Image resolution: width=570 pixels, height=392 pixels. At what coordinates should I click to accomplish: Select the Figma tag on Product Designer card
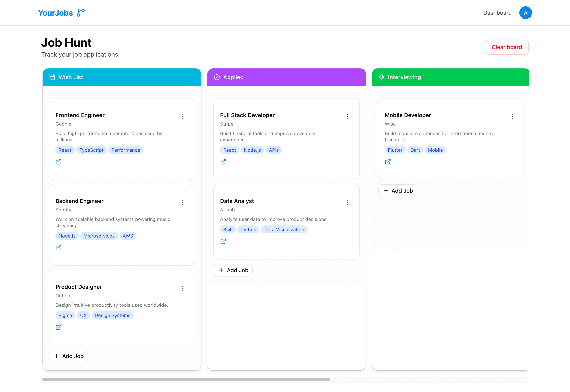pos(65,315)
